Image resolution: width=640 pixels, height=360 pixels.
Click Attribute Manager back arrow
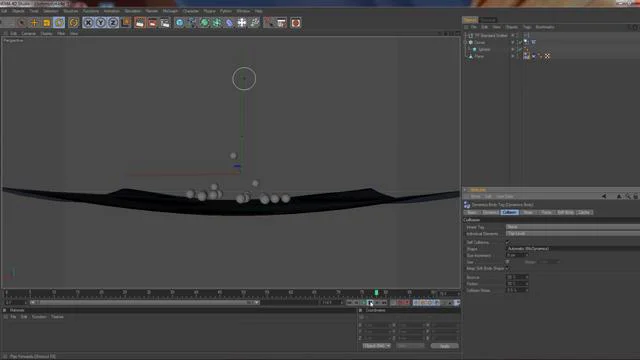[x=604, y=196]
